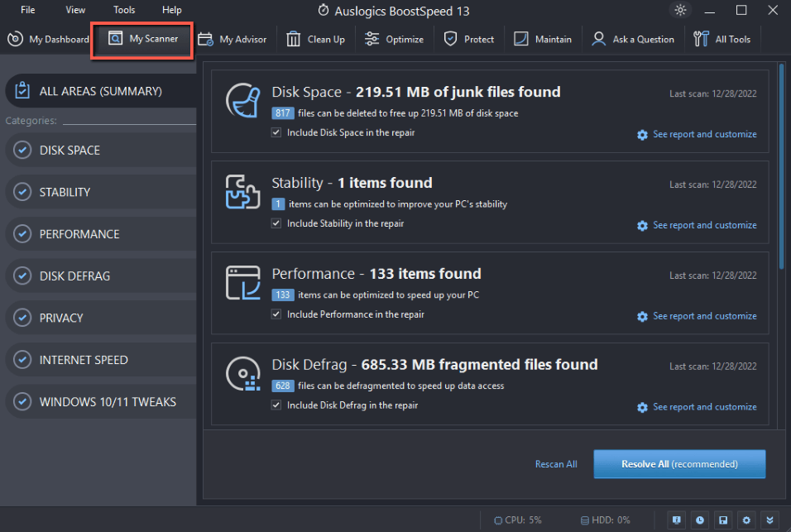Open Stability See report and customize
The height and width of the screenshot is (532, 791).
point(698,225)
